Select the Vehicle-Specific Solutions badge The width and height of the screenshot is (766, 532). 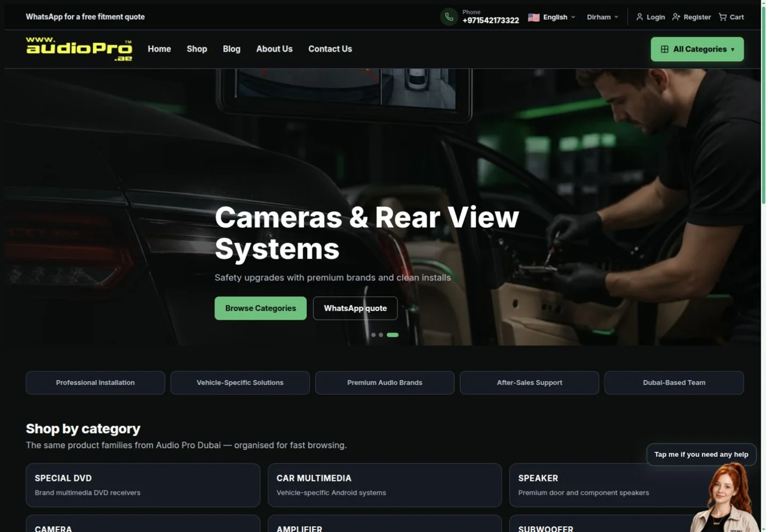tap(240, 383)
